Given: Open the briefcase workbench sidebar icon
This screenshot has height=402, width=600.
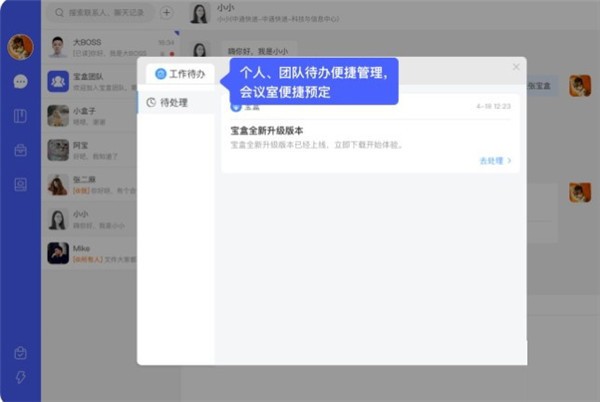Looking at the screenshot, I should [20, 150].
